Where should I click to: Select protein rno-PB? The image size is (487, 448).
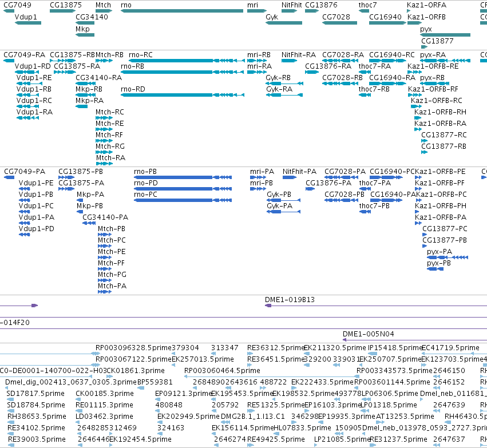coord(183,177)
